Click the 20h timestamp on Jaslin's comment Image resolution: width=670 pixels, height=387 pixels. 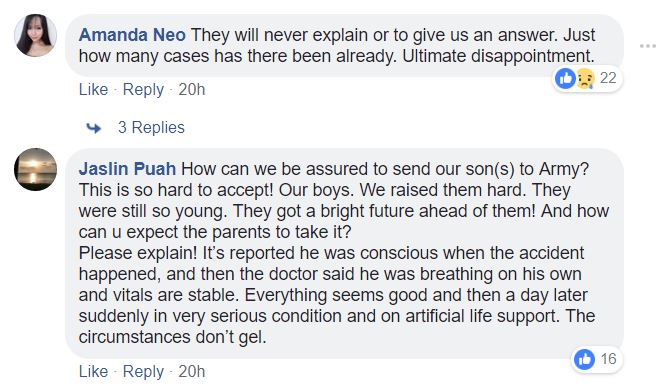tap(192, 372)
